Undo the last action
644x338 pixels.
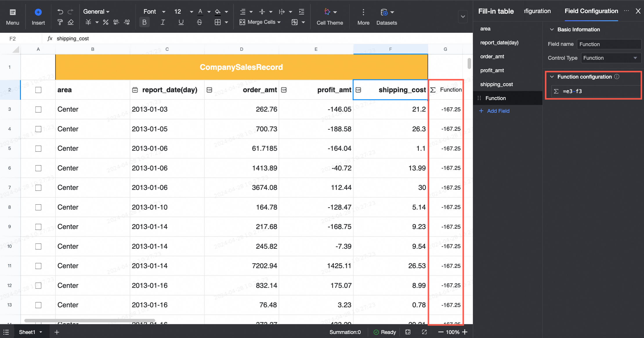(60, 12)
